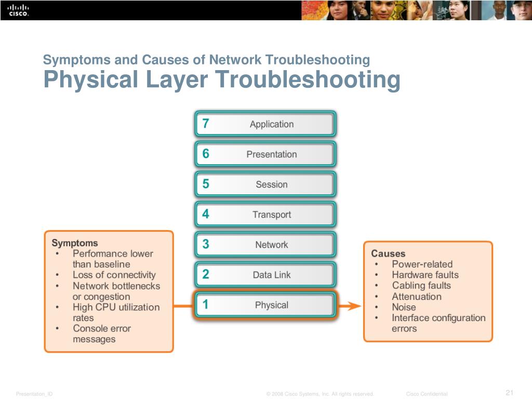Click 'Cabling faults' cause
This screenshot has height=399, width=532.
click(x=421, y=286)
